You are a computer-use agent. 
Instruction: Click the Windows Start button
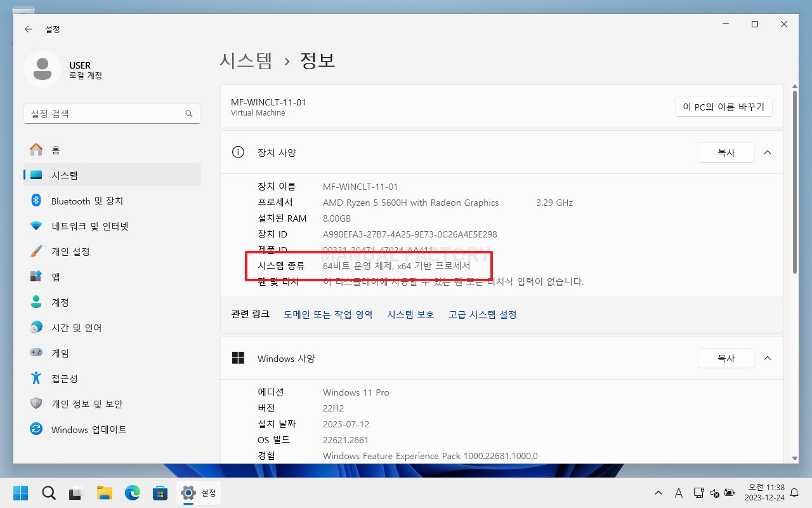pyautogui.click(x=20, y=493)
